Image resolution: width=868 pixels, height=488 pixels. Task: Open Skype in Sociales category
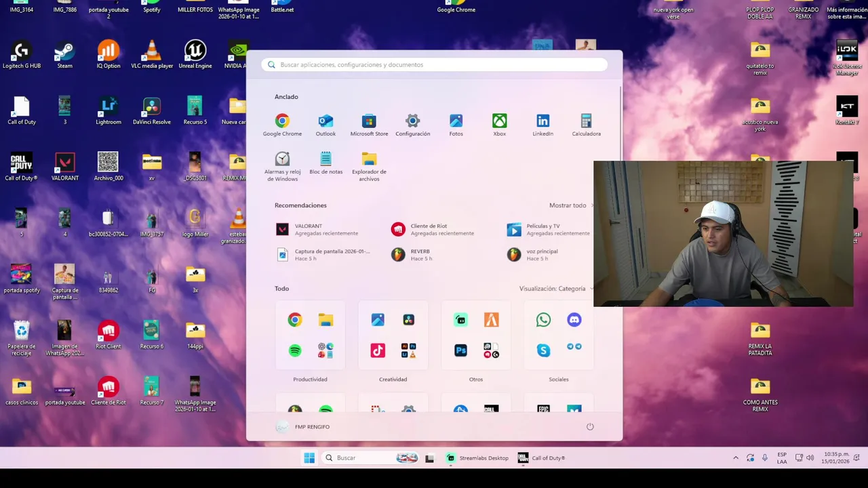click(x=543, y=350)
